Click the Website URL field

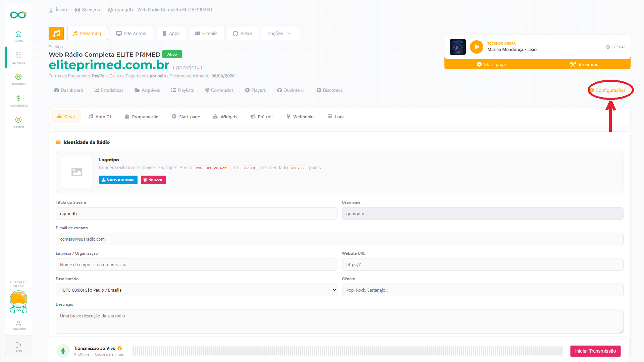pos(483,264)
